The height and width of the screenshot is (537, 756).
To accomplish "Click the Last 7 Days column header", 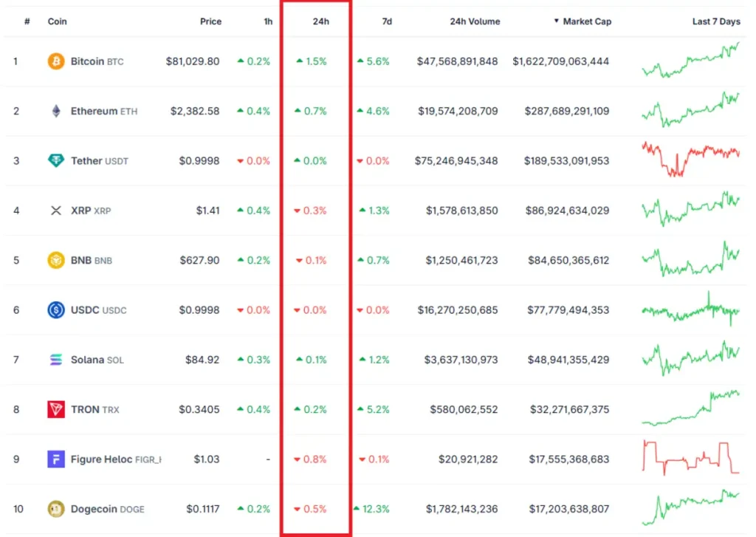I will click(716, 21).
